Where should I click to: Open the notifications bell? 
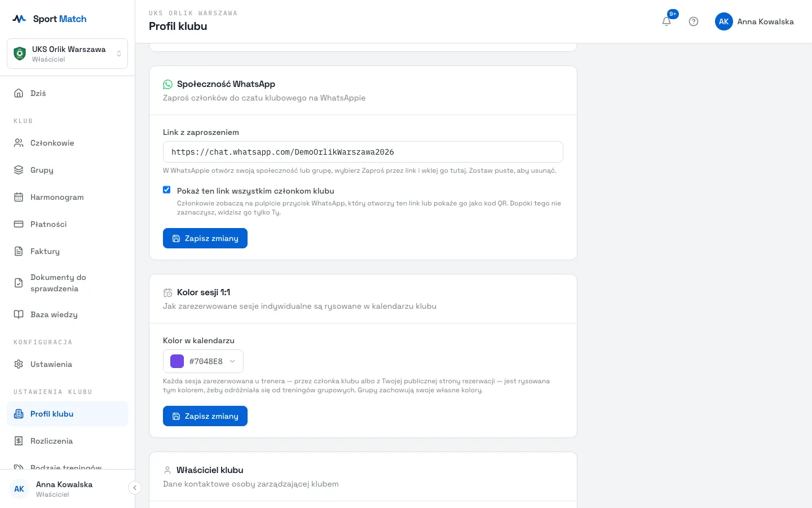pyautogui.click(x=667, y=21)
